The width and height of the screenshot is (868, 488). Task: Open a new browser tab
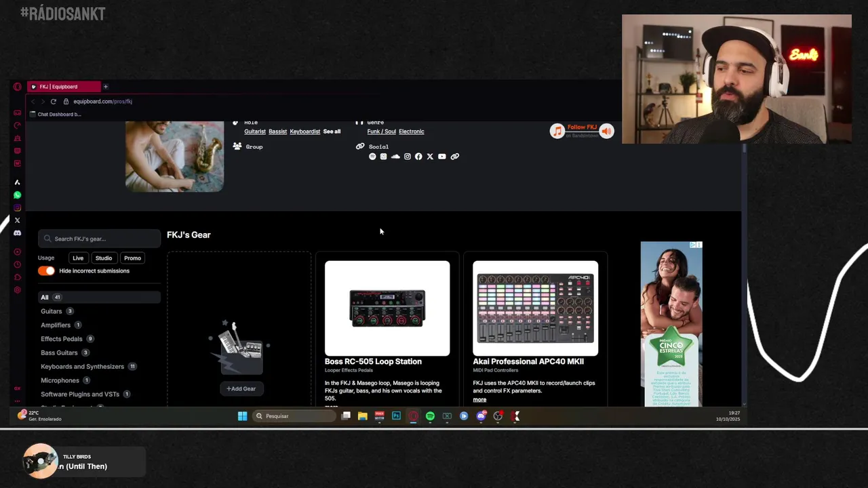click(106, 87)
